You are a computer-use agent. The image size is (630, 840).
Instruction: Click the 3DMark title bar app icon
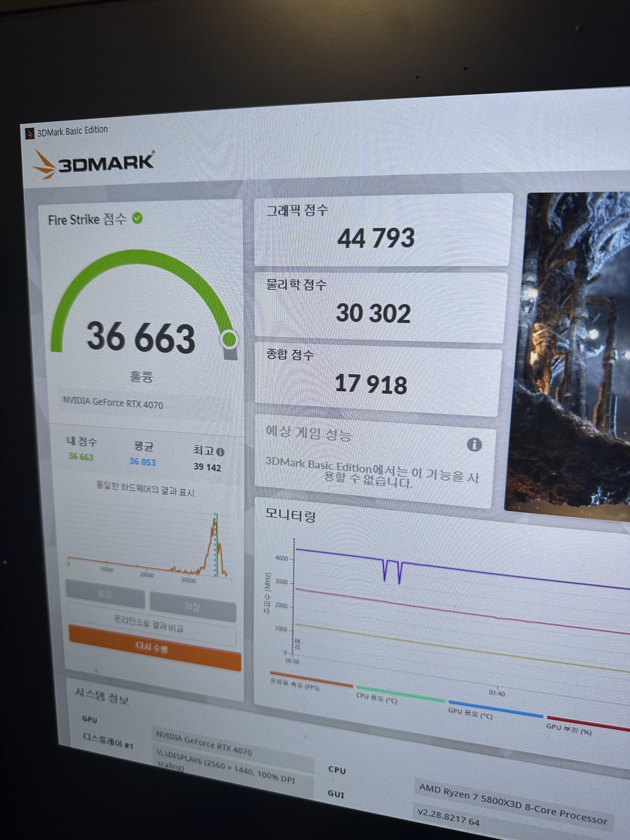30,133
